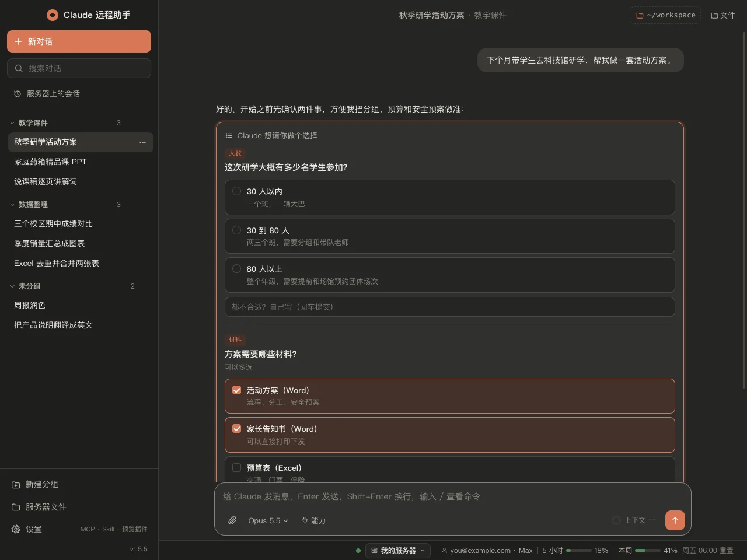Focus the 搜索对话 search field

click(x=79, y=68)
